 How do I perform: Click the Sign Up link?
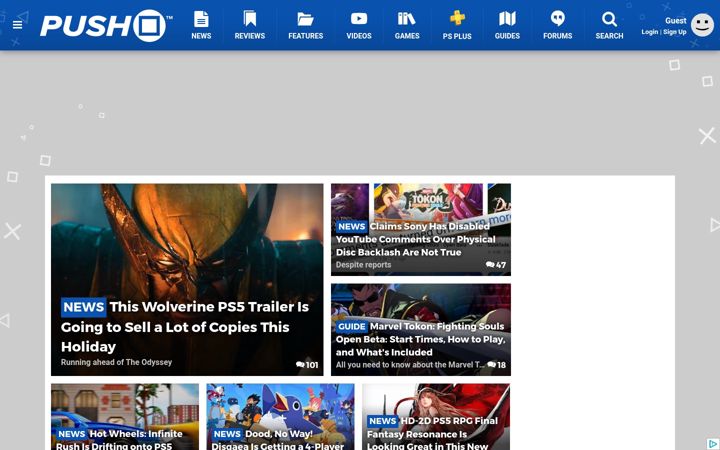tap(675, 32)
